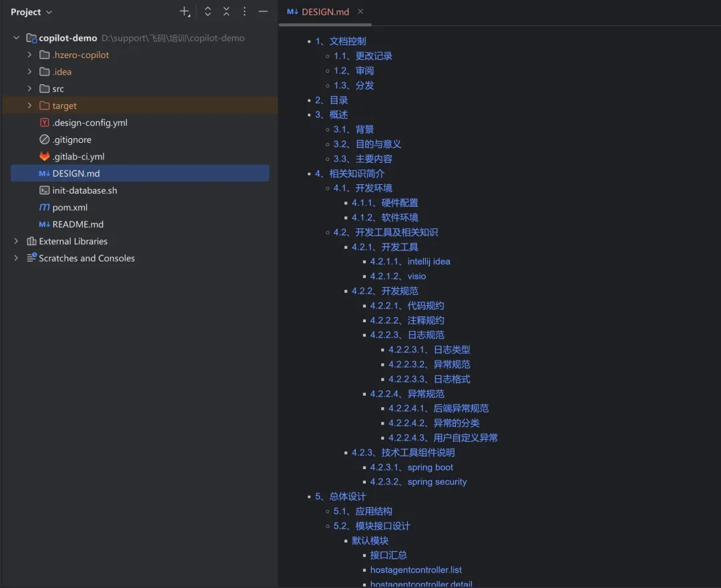The image size is (721, 588).
Task: Hide the Project tool window
Action: pyautogui.click(x=263, y=12)
